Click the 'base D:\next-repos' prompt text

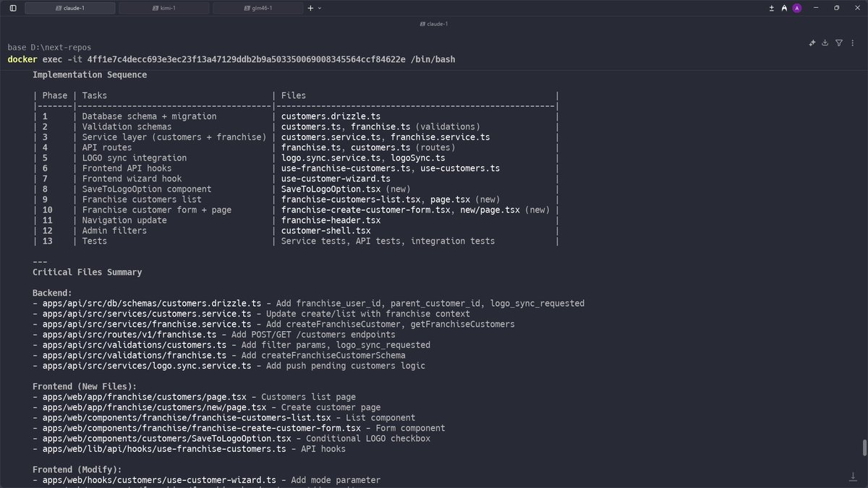point(49,47)
